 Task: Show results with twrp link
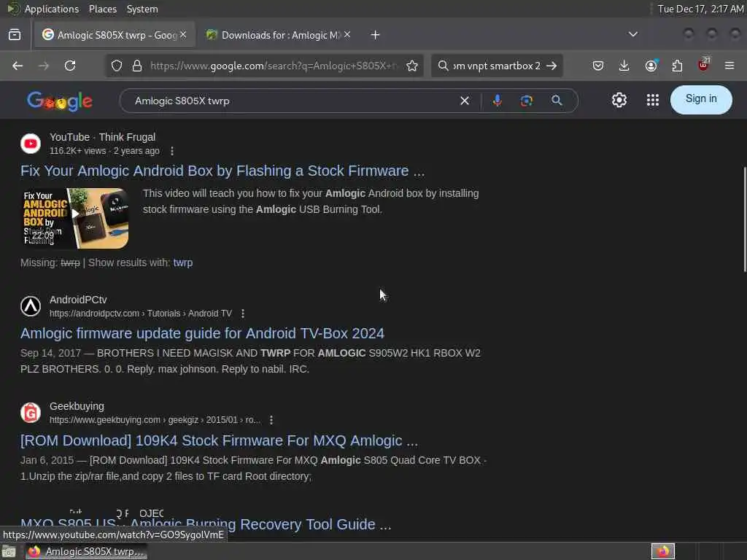pyautogui.click(x=183, y=262)
